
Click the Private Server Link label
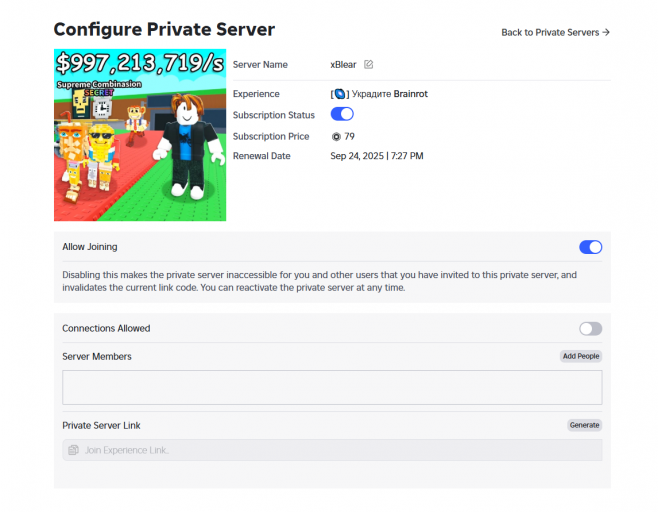point(101,426)
